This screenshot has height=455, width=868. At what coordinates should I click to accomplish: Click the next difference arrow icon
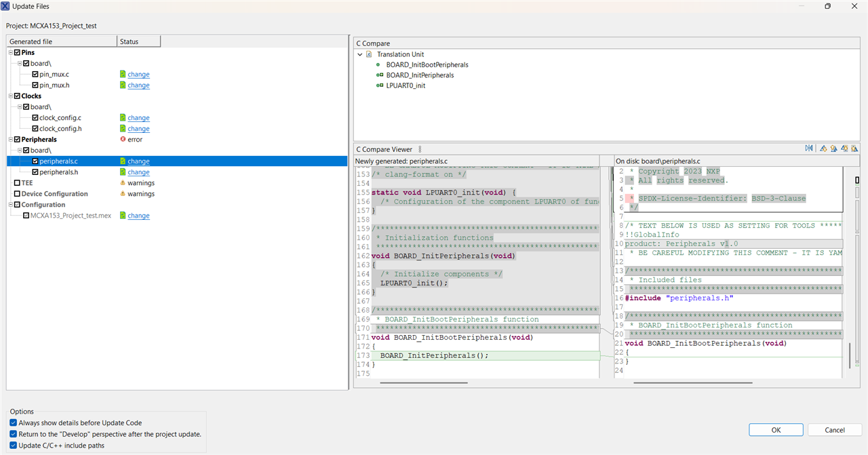[x=823, y=149]
